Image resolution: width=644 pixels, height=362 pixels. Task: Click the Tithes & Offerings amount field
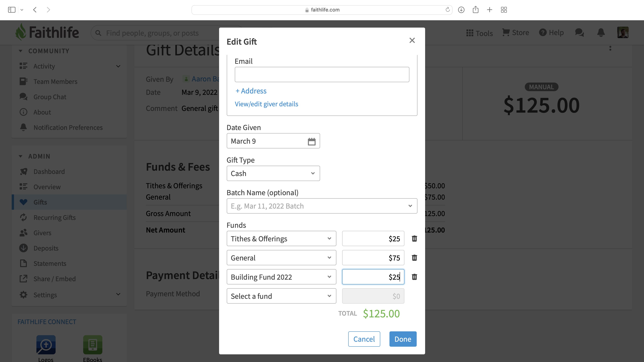[x=373, y=239]
